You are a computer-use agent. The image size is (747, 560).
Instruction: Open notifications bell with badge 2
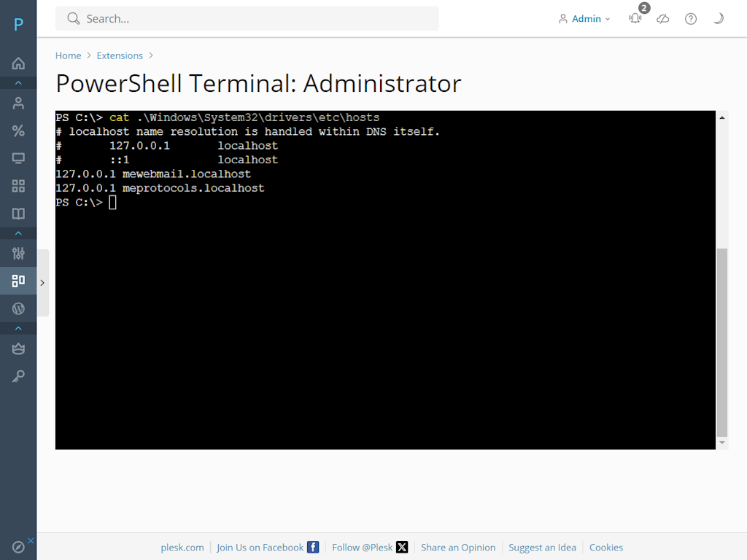(x=634, y=19)
